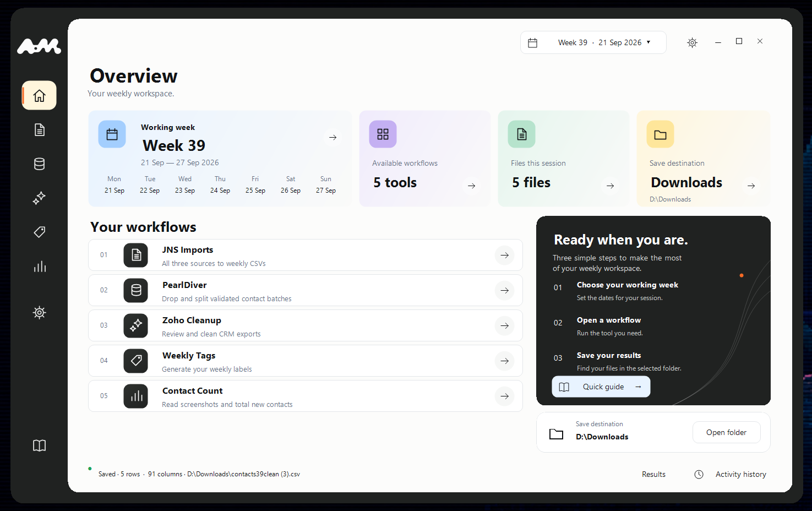Click the arrow on the 5 tools card
The image size is (812, 511).
472,186
